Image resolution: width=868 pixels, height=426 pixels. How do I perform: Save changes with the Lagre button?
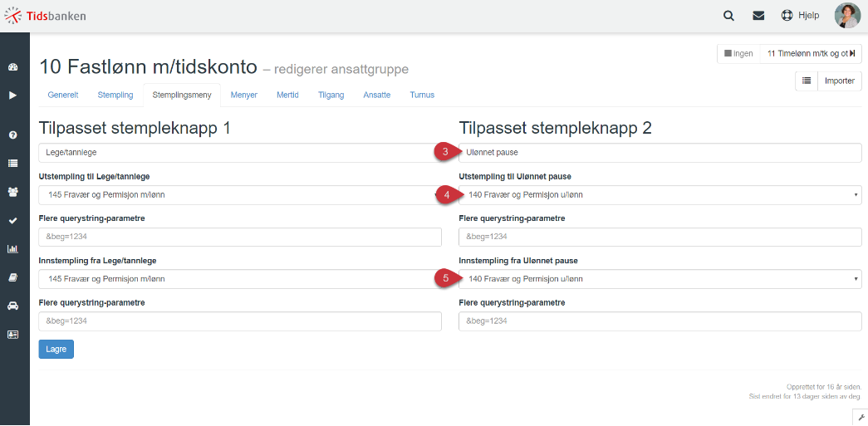click(56, 349)
